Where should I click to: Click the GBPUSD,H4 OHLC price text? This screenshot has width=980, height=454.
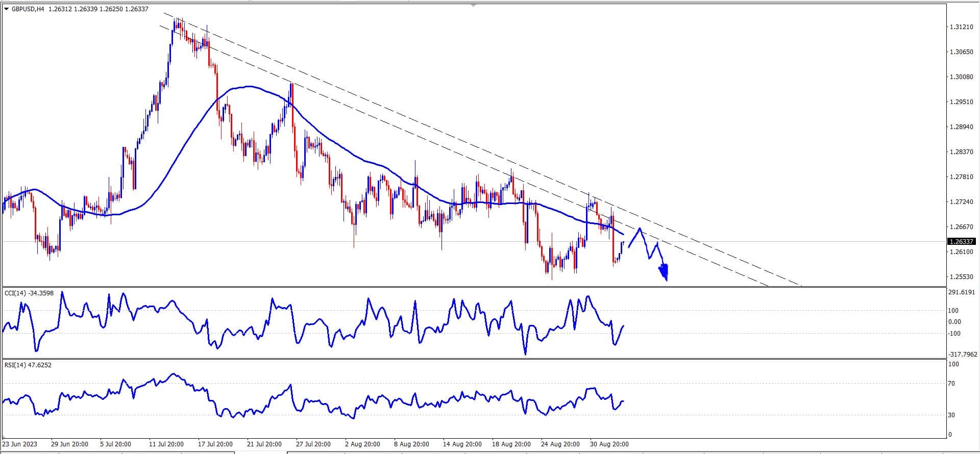pyautogui.click(x=99, y=9)
